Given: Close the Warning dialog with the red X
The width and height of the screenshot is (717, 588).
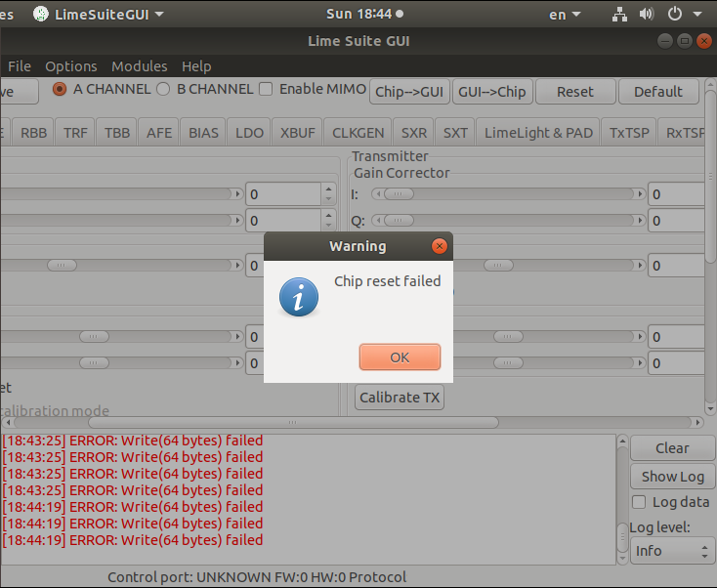Looking at the screenshot, I should (x=439, y=246).
